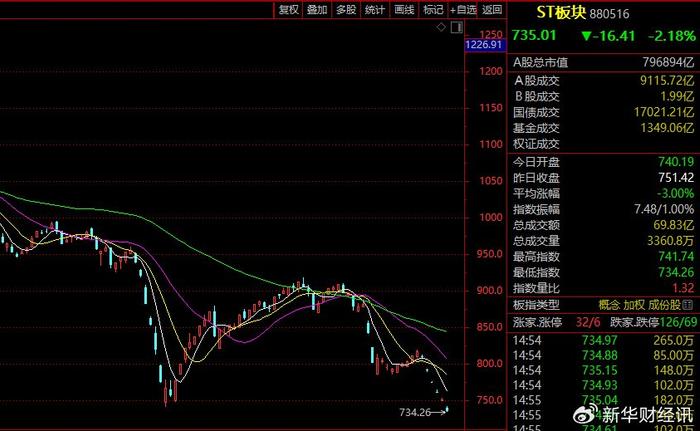Image resolution: width=700 pixels, height=431 pixels.
Task: Click the 复权 toolbar button
Action: 288,10
